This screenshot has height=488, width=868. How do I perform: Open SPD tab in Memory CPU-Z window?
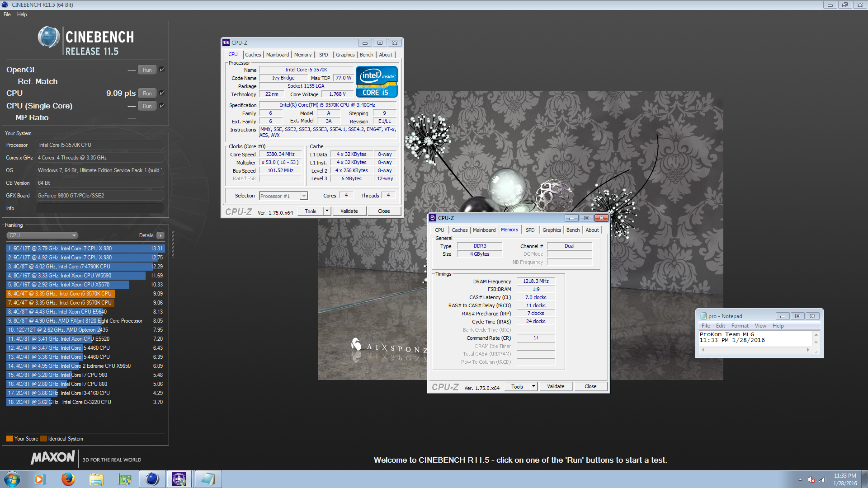point(530,230)
